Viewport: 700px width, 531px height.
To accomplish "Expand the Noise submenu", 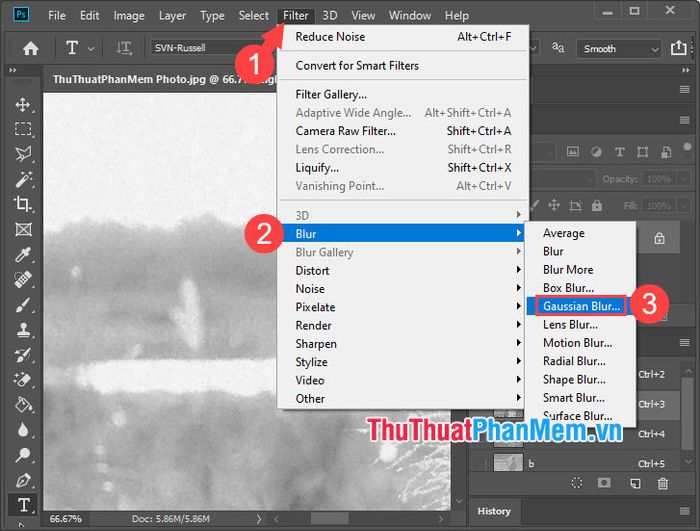I will (400, 288).
